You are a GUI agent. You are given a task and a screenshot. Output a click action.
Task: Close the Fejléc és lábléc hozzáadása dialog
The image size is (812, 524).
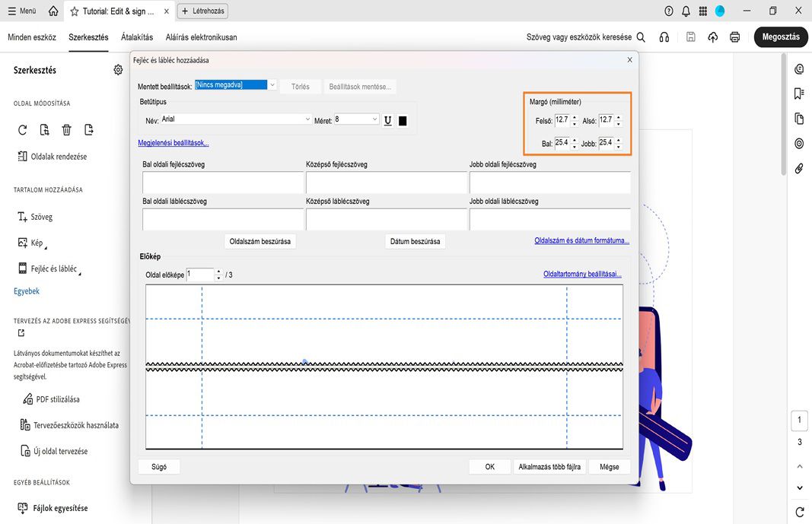pos(629,60)
